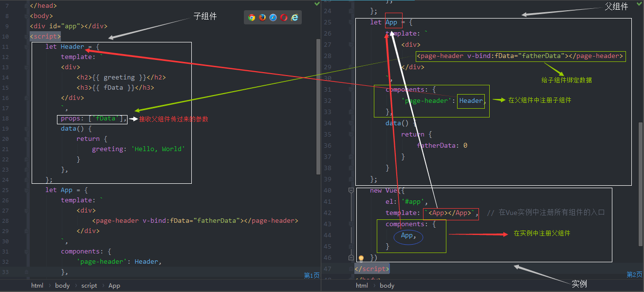Click the highlighted </script> tag on line 47
The image size is (644, 292).
372,269
